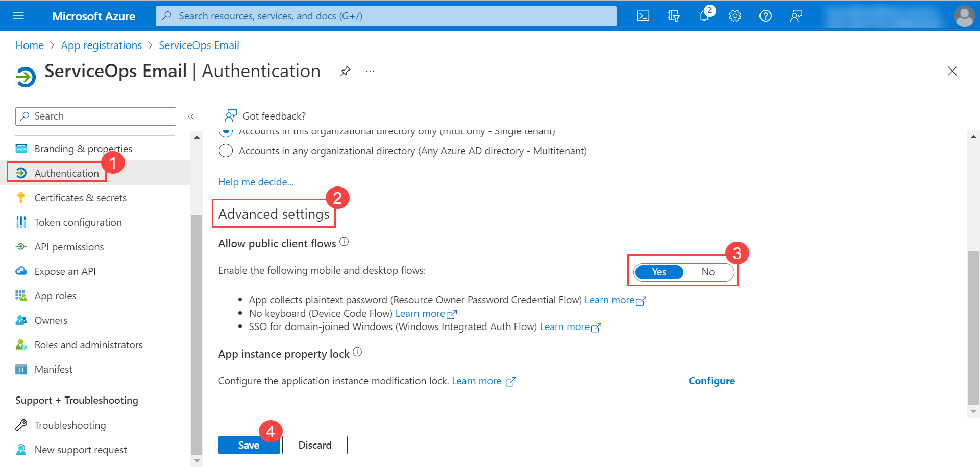This screenshot has width=980, height=467.
Task: Save the authentication settings
Action: [x=249, y=445]
